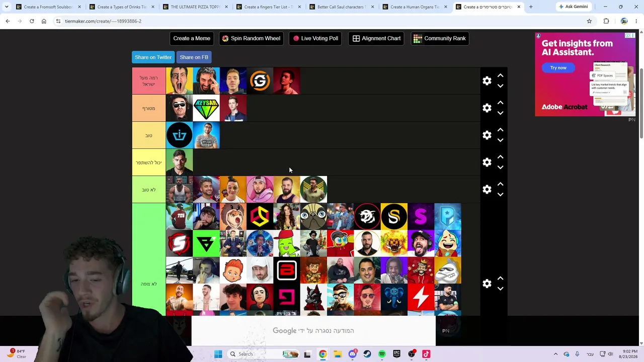Click the Try now button in the Adobe ad

coord(558,68)
